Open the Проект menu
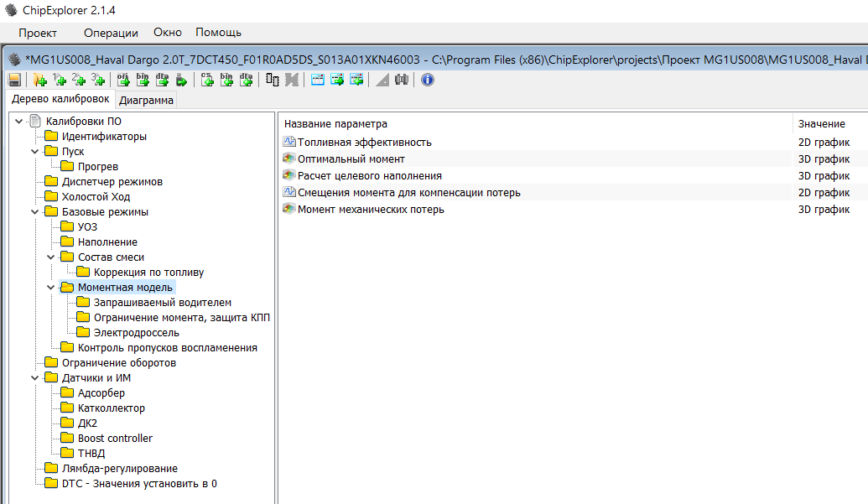The width and height of the screenshot is (868, 504). coord(38,33)
